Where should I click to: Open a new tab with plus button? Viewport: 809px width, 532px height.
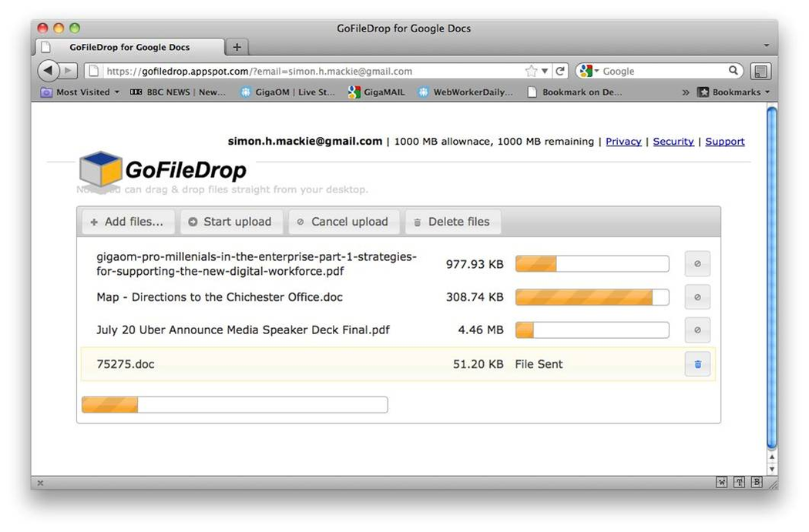237,47
